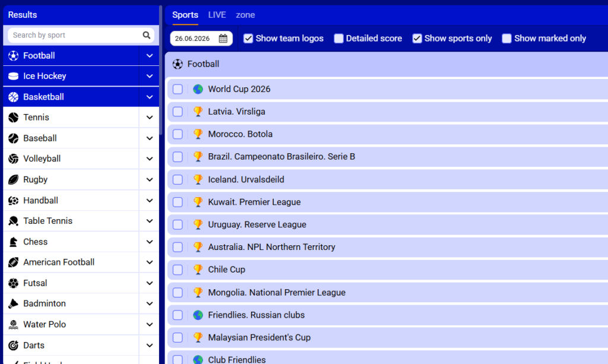608x364 pixels.
Task: Click the Football header ball icon
Action: coord(178,64)
